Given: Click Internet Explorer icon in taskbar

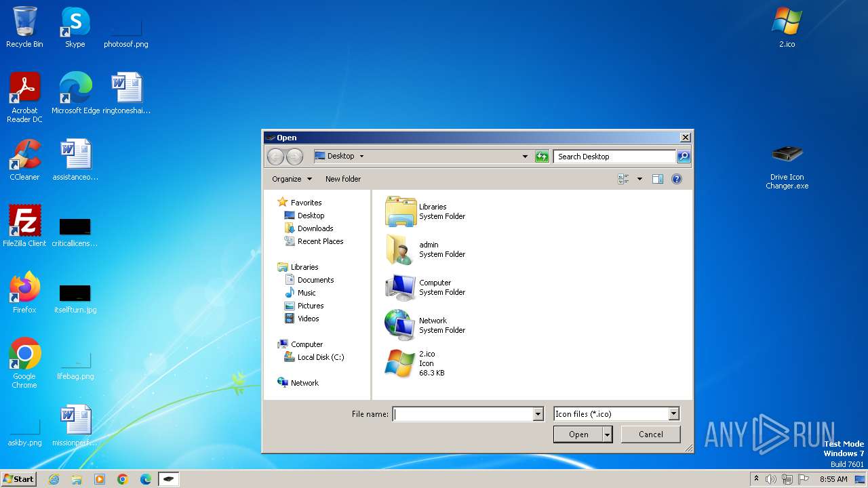Looking at the screenshot, I should 54,479.
